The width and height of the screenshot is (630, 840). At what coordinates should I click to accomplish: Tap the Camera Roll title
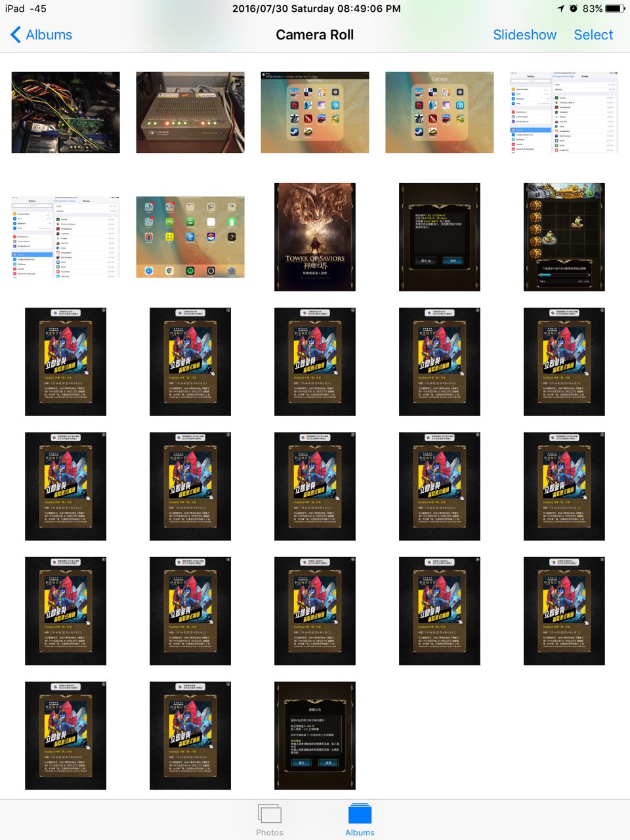(314, 35)
